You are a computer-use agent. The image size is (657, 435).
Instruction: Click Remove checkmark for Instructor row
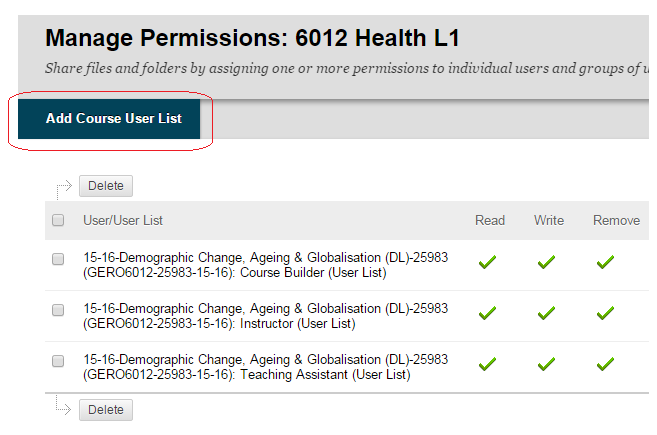point(604,314)
